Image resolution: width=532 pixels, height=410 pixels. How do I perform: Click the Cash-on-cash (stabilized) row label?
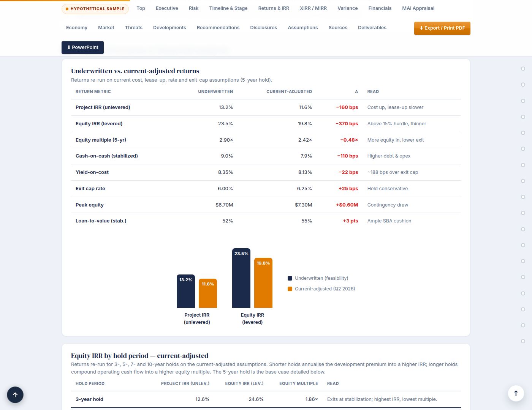tap(107, 156)
